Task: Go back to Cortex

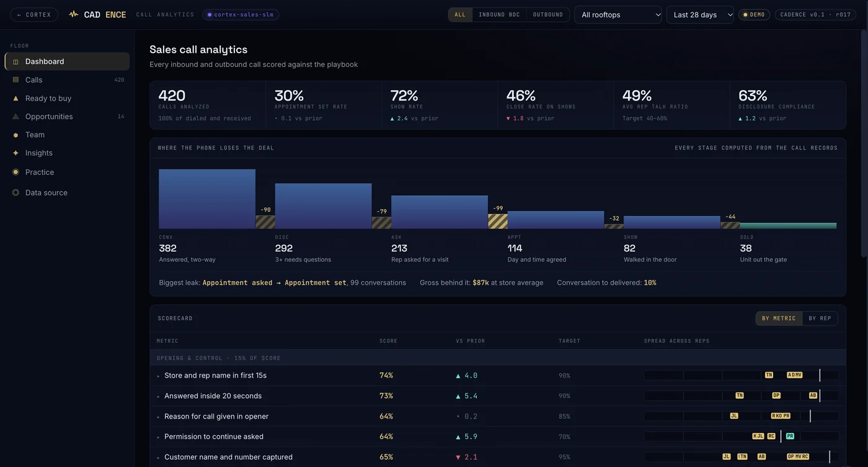Action: tap(35, 15)
